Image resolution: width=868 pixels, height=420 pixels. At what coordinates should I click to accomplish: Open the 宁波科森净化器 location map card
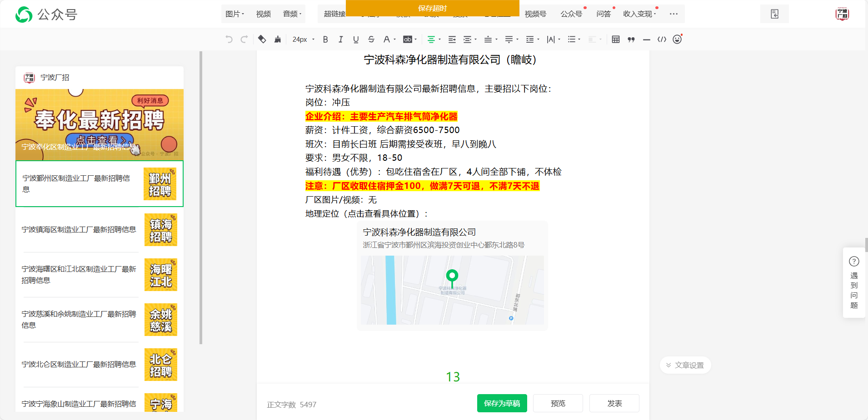coord(452,276)
